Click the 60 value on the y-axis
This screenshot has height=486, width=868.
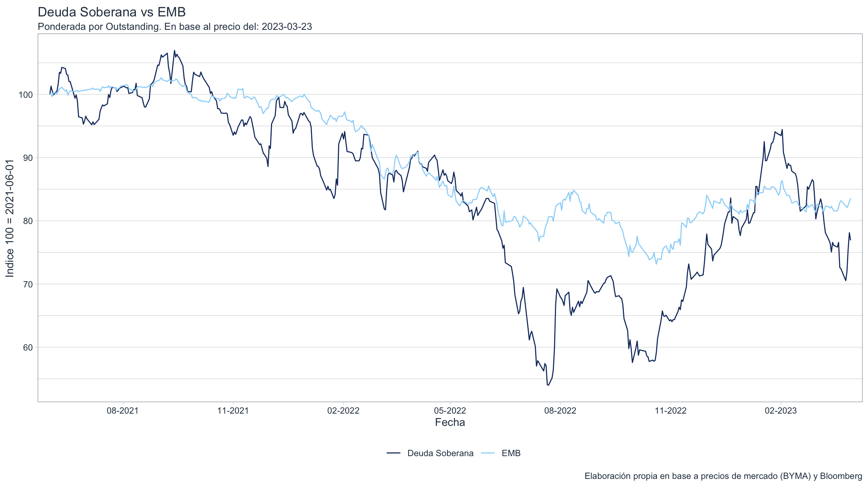tap(28, 348)
